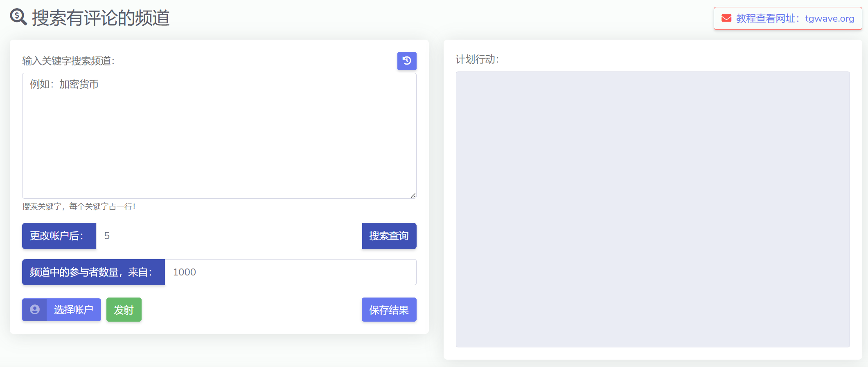This screenshot has width=868, height=367.
Task: Click the textarea resize handle corner
Action: [x=413, y=195]
